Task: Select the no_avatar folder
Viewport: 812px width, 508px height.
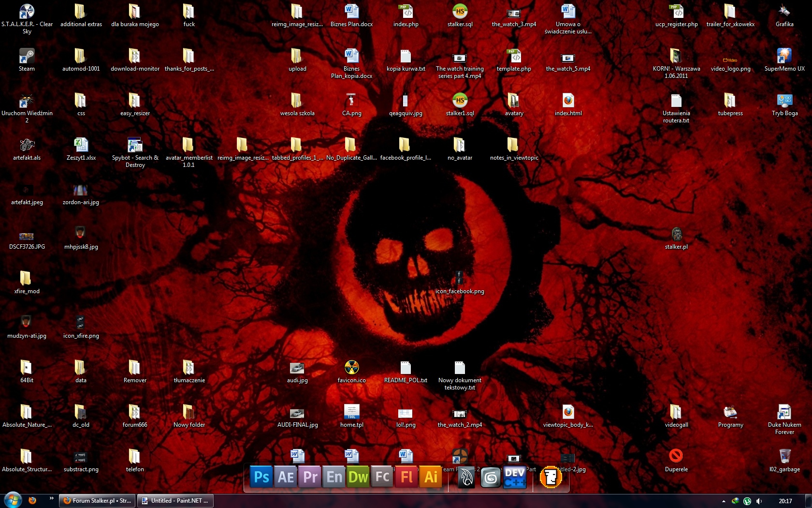Action: [460, 149]
